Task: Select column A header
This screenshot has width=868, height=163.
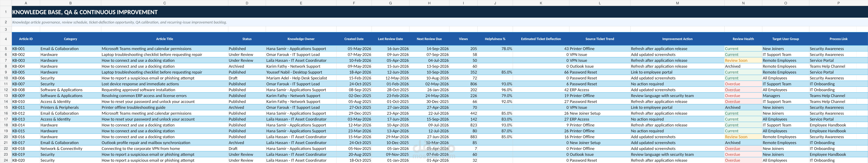Action: click(x=26, y=3)
